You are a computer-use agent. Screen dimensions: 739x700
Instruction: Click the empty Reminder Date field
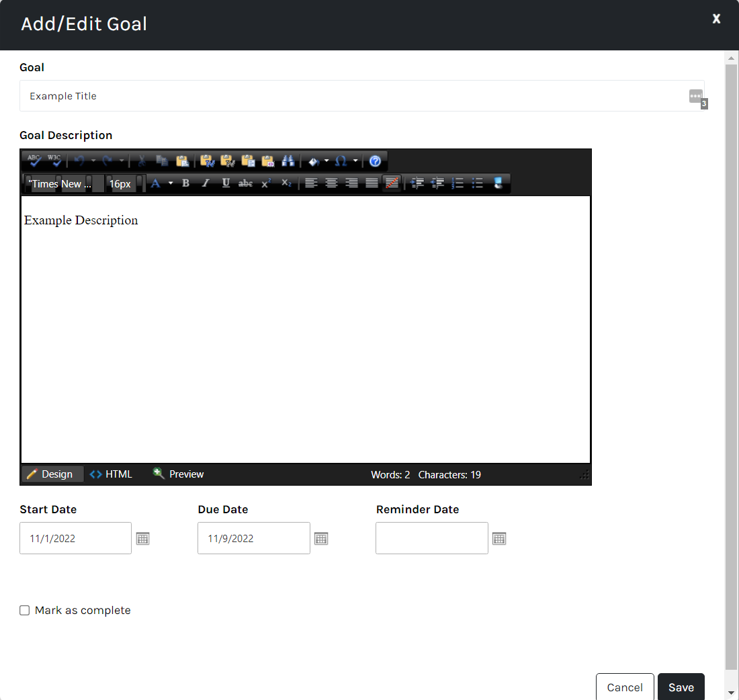[432, 538]
